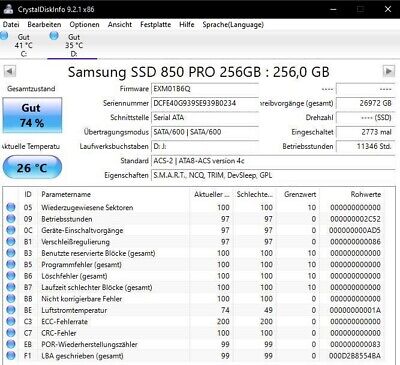Screen dimensions: 400x365
Task: Open the Festplatte menu
Action: [155, 25]
